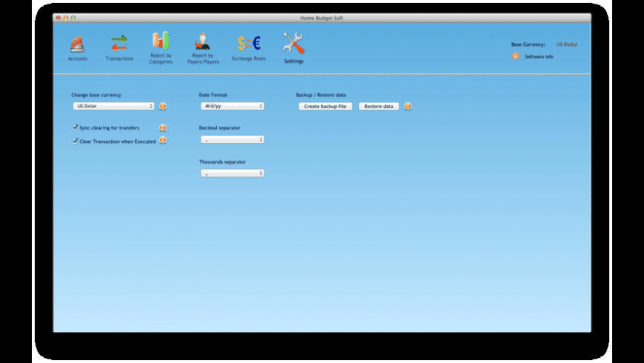Image resolution: width=644 pixels, height=363 pixels.
Task: Click the Exchange Rates label
Action: (x=249, y=59)
